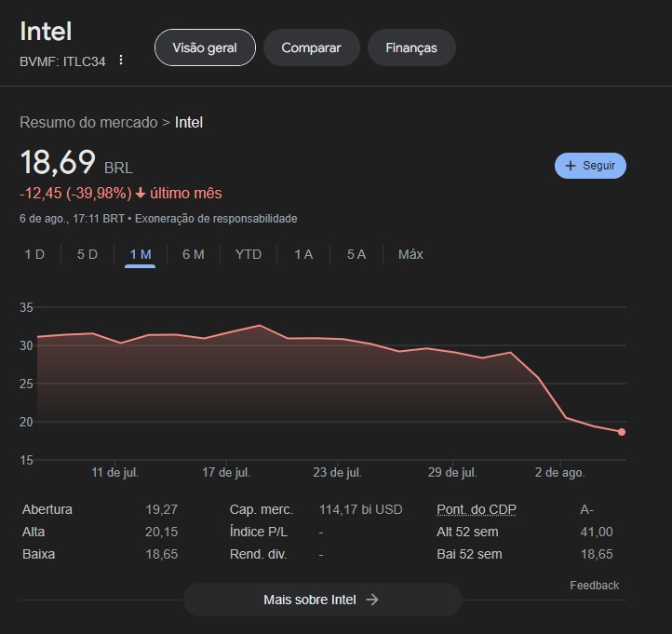
Task: Open Mais sobre Intel
Action: pyautogui.click(x=322, y=600)
